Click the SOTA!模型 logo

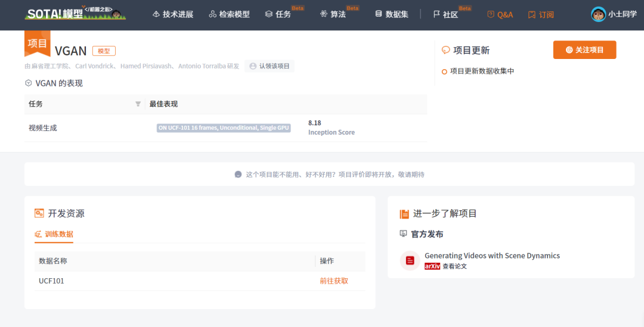(75, 14)
